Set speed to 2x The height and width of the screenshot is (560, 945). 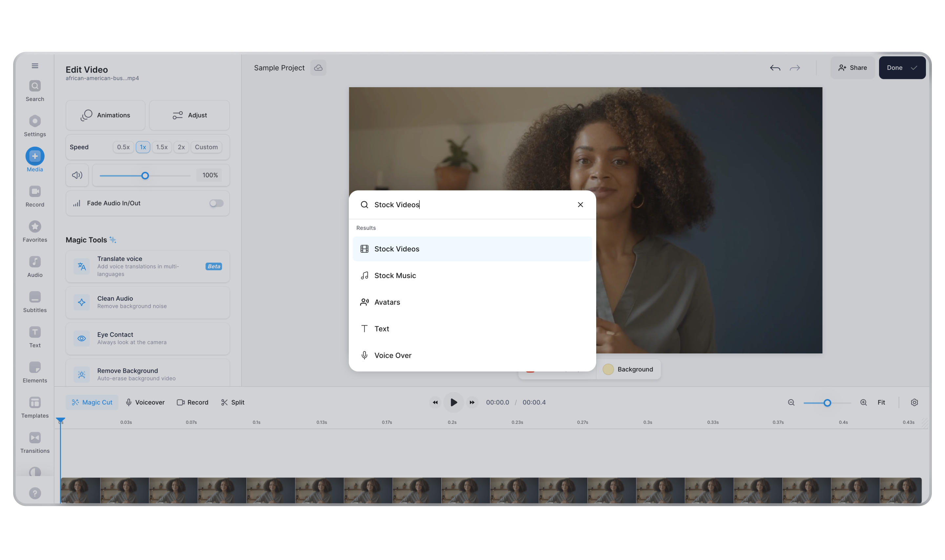181,147
